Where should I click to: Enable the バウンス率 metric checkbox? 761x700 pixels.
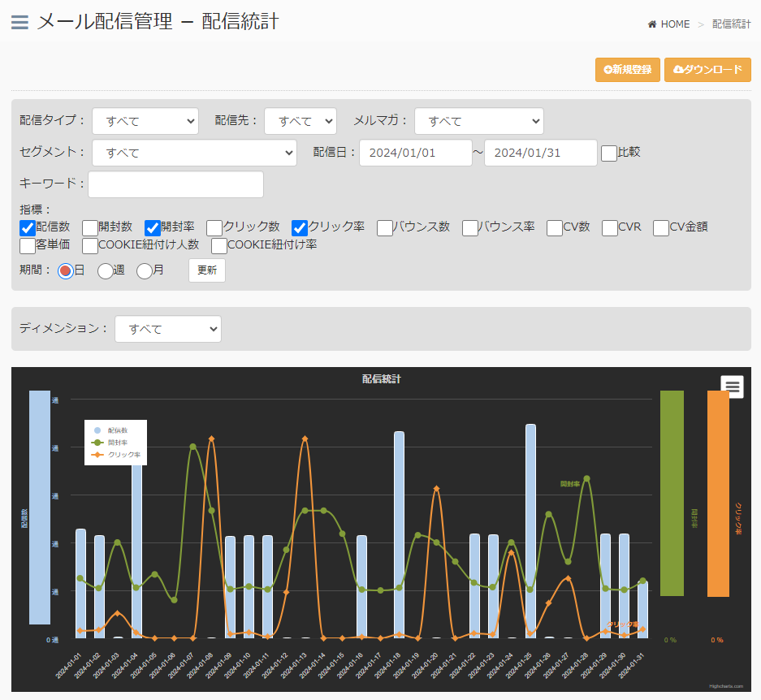pyautogui.click(x=470, y=228)
